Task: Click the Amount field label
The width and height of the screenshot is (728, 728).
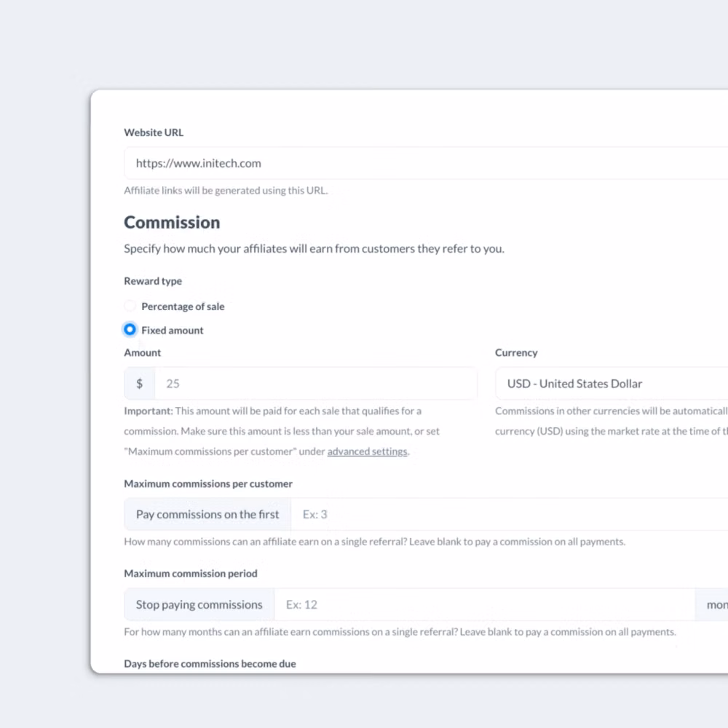Action: tap(143, 352)
